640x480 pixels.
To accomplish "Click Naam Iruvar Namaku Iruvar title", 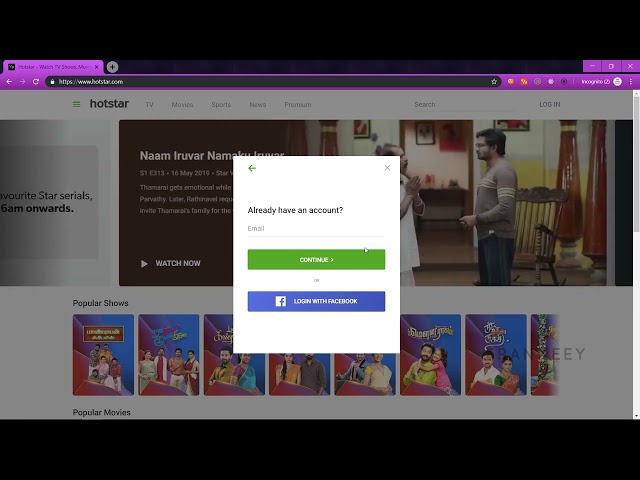I will pyautogui.click(x=211, y=156).
